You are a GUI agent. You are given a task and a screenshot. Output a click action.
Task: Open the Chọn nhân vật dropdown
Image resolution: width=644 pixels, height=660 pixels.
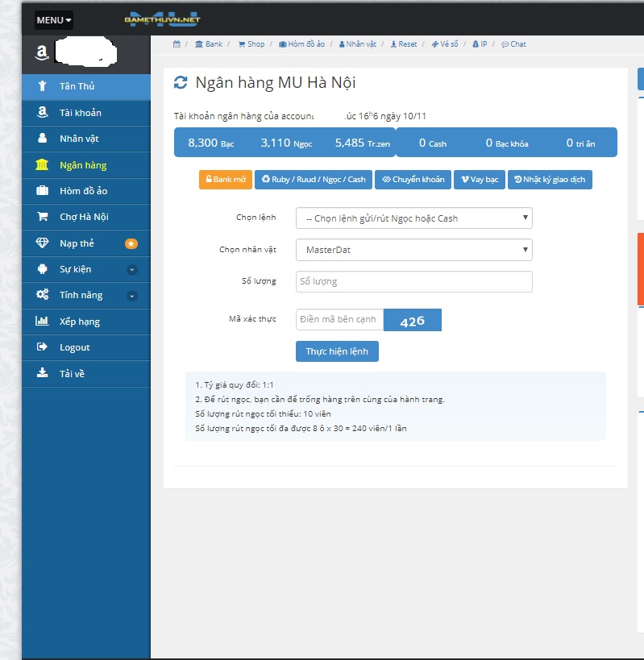pos(413,250)
